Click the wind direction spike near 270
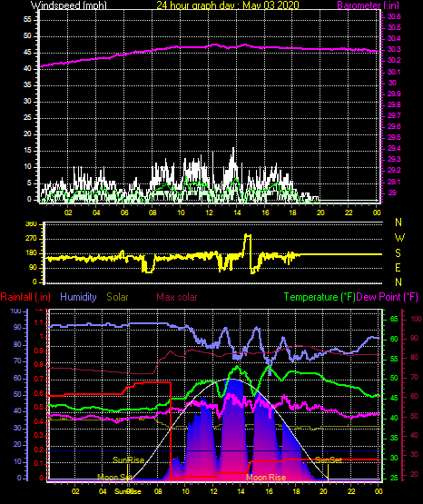This screenshot has height=504, width=423. tap(248, 244)
